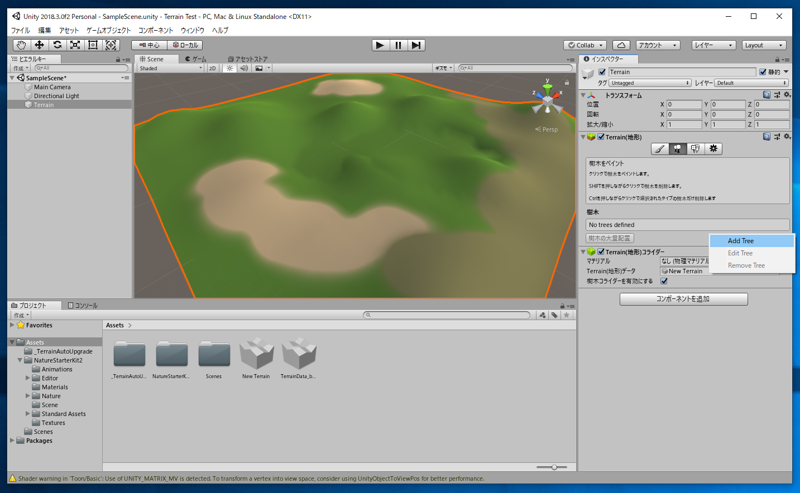800x493 pixels.
Task: Select the Rect transform tool
Action: [x=93, y=45]
